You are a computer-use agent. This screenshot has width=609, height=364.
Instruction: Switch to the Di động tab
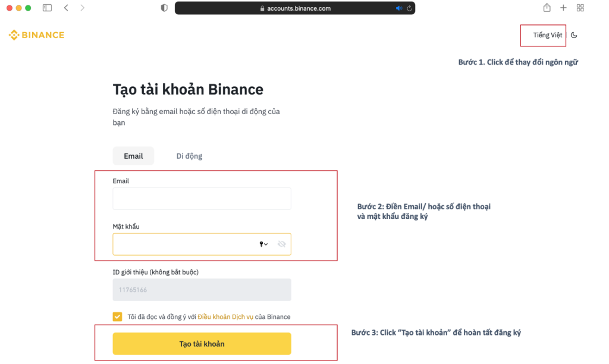point(189,156)
